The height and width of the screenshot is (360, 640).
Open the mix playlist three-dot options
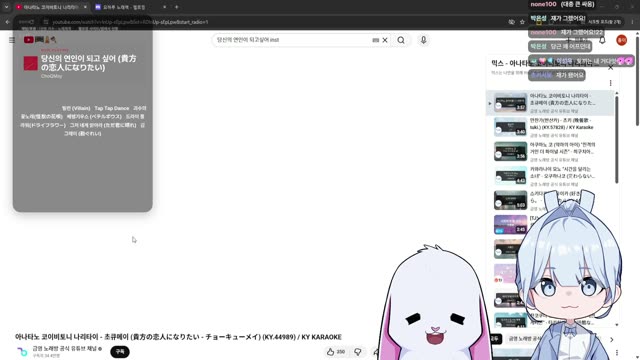[x=610, y=83]
